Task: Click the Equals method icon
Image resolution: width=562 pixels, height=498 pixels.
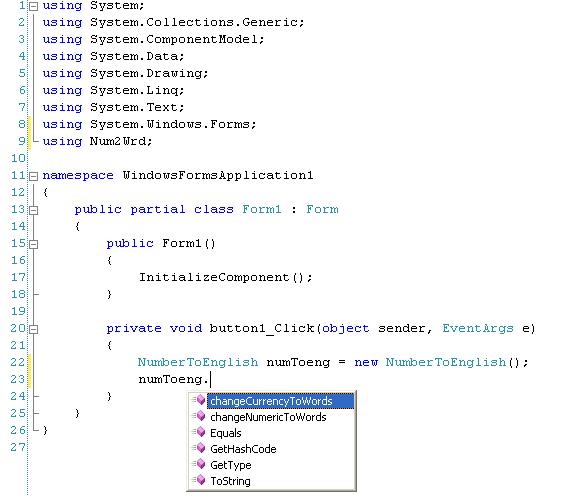Action: point(199,432)
